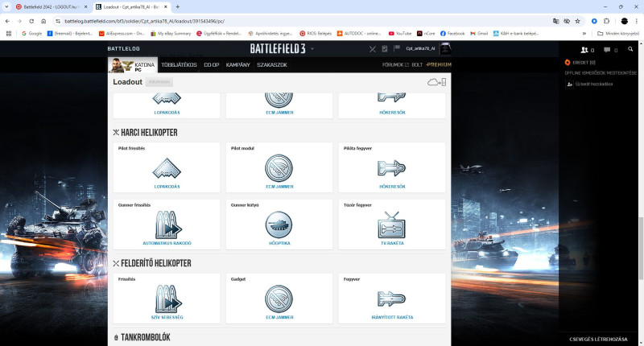Open new browser tab with plus button
Viewport: 644px width, 346px height.
pos(177,6)
